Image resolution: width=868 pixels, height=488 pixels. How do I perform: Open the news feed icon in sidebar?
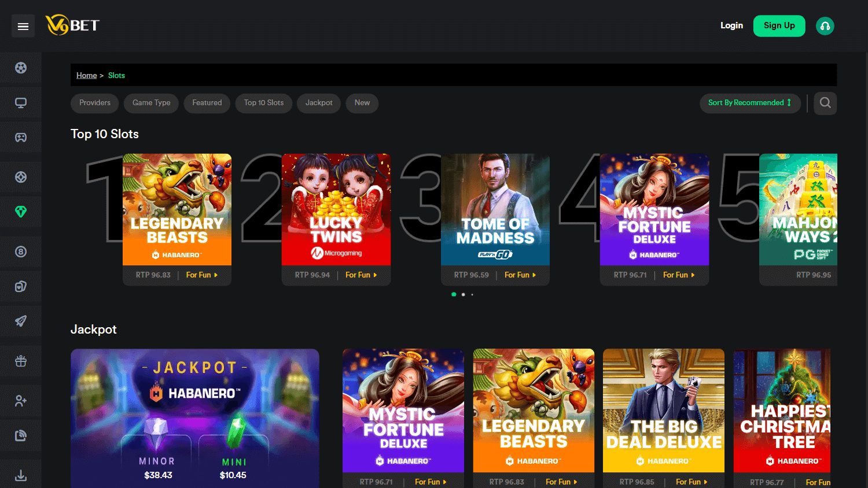21,435
